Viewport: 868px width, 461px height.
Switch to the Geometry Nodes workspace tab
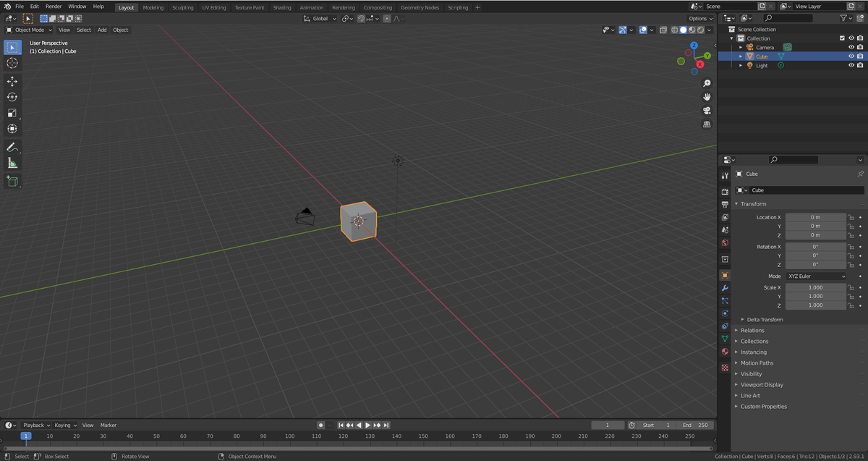tap(420, 7)
